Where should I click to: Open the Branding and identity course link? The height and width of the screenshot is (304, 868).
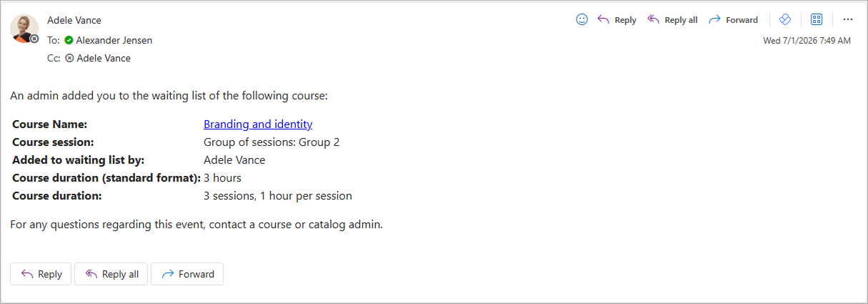tap(258, 124)
